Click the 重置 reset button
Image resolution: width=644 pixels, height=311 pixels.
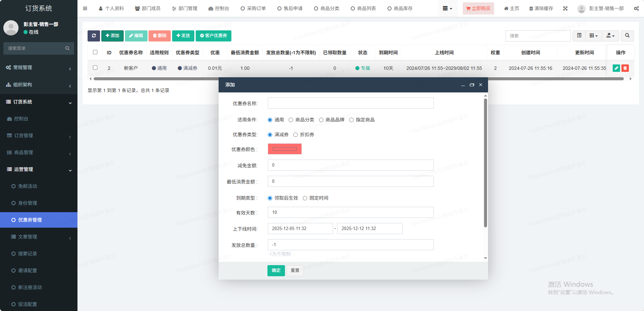[295, 271]
